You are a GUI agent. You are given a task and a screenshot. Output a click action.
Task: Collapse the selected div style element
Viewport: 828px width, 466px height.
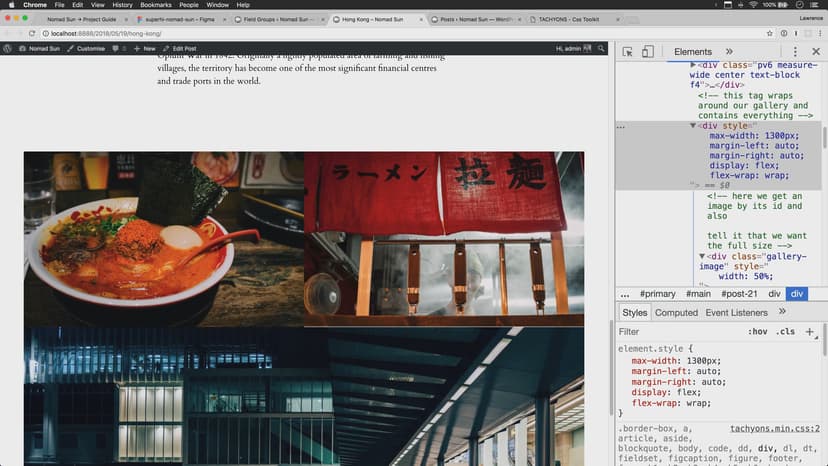tap(694, 126)
